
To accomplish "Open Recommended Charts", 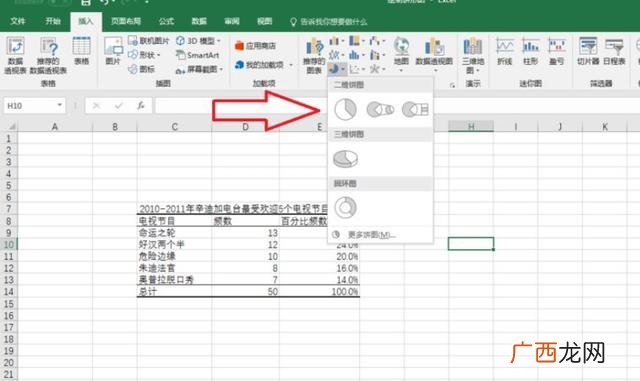I will pos(314,55).
